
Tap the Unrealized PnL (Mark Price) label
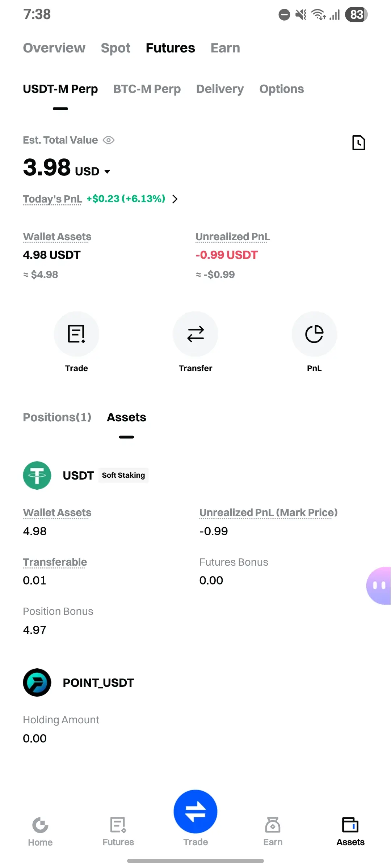[x=269, y=512]
